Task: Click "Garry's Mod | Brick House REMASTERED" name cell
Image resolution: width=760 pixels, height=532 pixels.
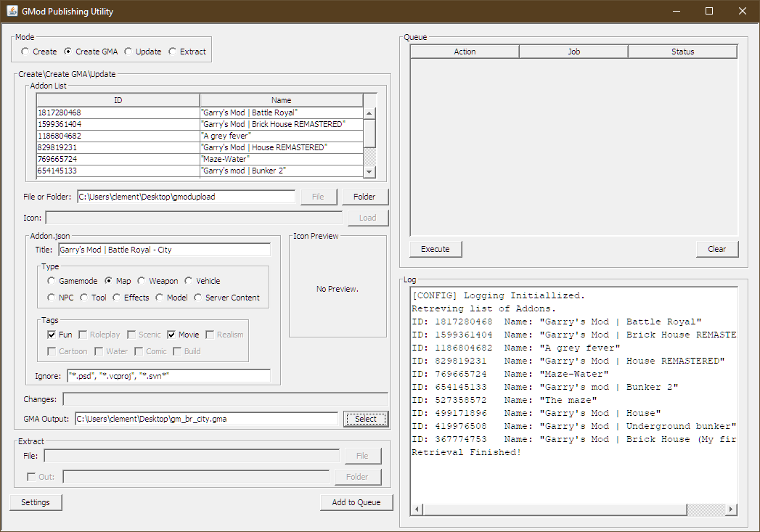Action: pyautogui.click(x=281, y=124)
